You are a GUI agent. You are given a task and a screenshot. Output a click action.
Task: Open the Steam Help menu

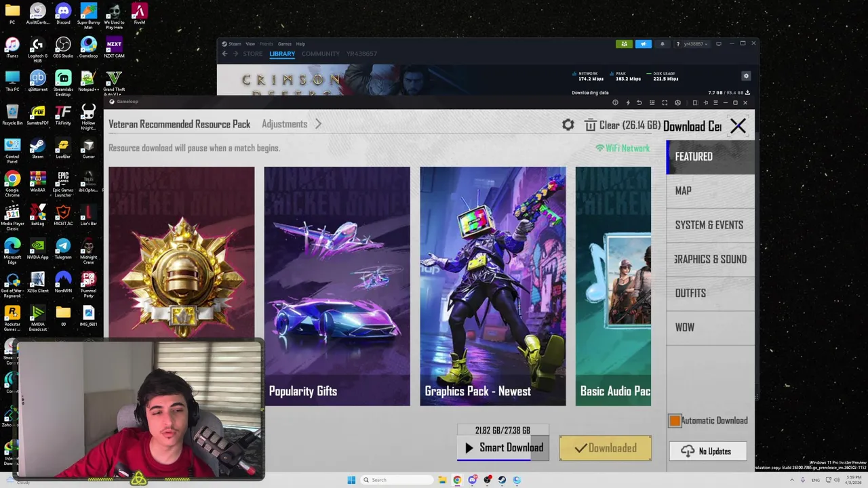pyautogui.click(x=300, y=44)
